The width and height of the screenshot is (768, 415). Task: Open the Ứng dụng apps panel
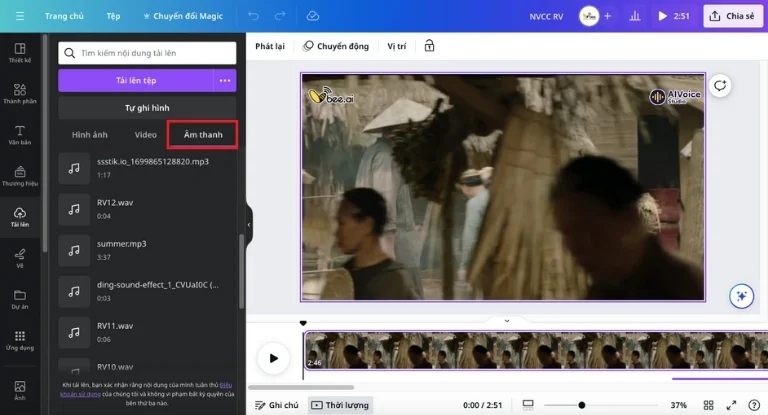pyautogui.click(x=20, y=341)
